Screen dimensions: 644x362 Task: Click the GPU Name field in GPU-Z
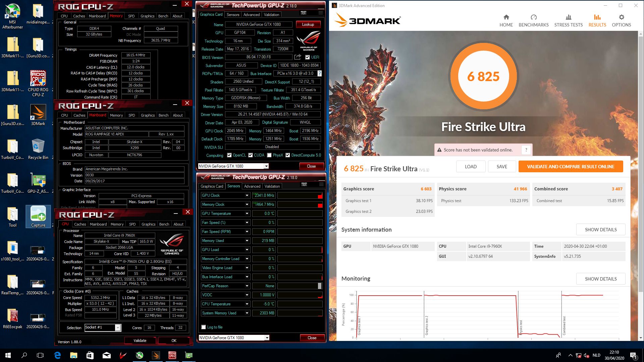point(258,24)
